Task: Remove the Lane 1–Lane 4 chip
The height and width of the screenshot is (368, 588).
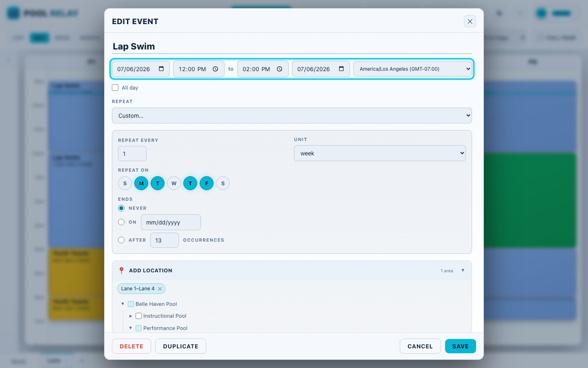Action: click(160, 289)
